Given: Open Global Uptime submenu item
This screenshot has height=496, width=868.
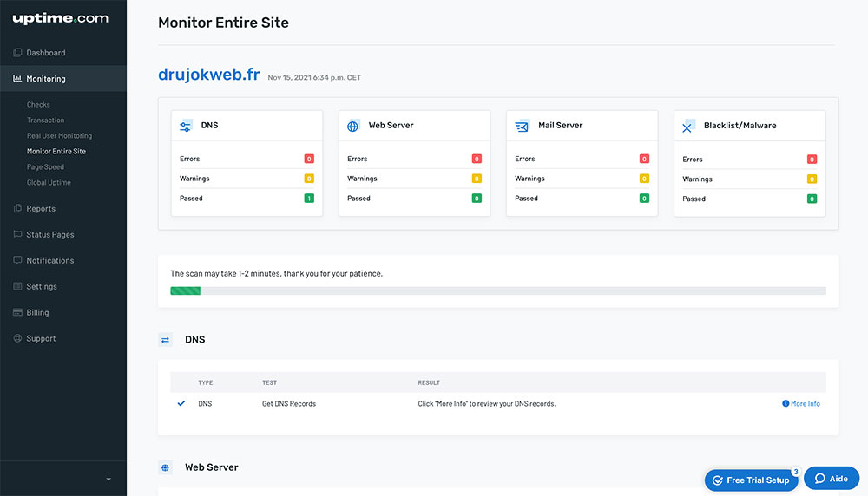Looking at the screenshot, I should [x=49, y=182].
